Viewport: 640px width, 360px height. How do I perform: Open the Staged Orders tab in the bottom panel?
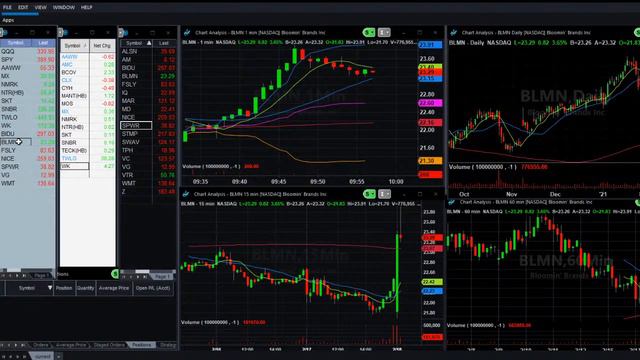point(109,345)
